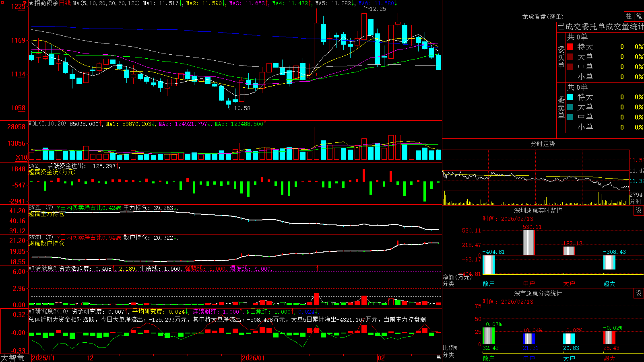Open the 日线 period selector
644x362 pixels.
(x=65, y=3)
